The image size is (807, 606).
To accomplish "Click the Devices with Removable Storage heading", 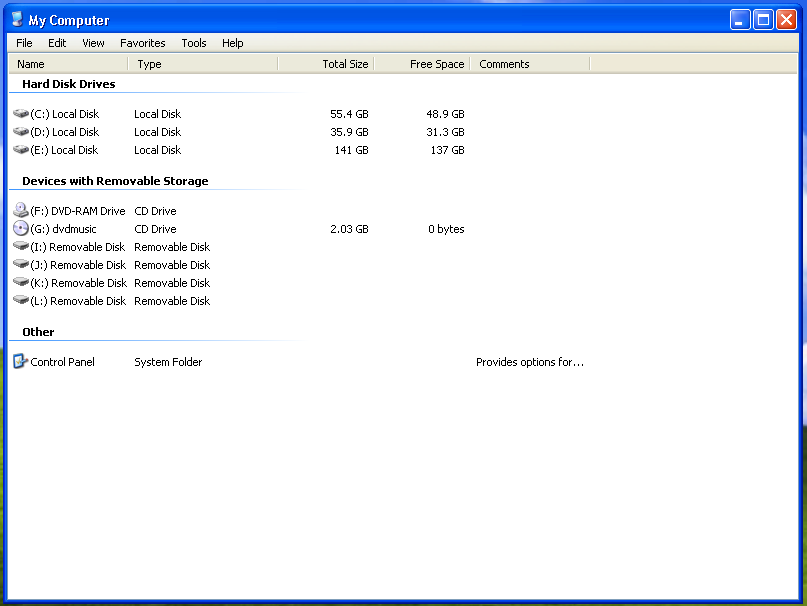I will (x=115, y=181).
